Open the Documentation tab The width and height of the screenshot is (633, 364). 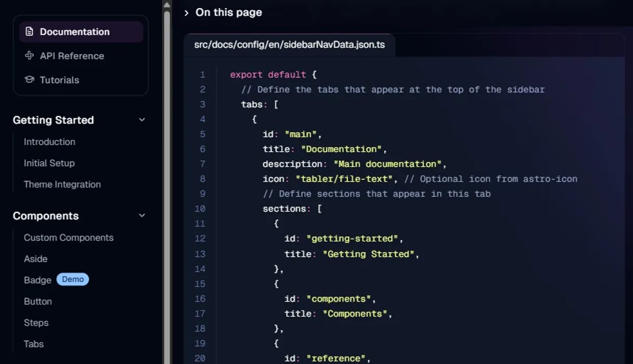click(x=81, y=32)
